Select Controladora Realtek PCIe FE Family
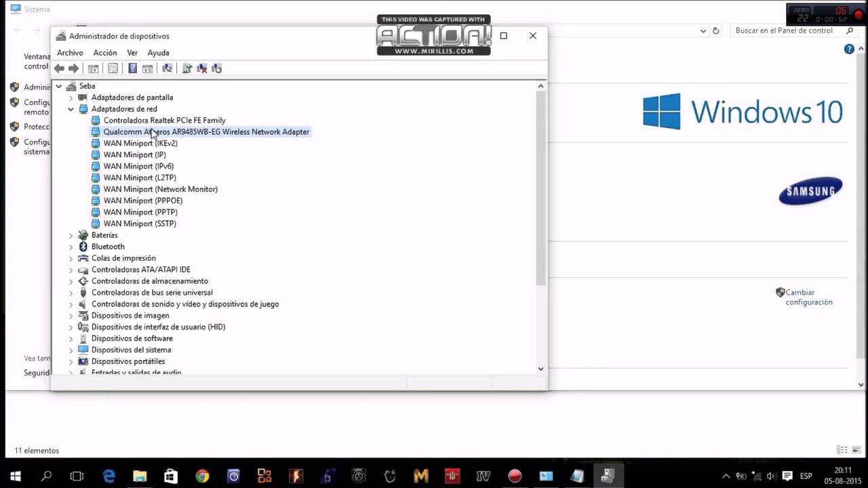The height and width of the screenshot is (488, 868). tap(164, 121)
